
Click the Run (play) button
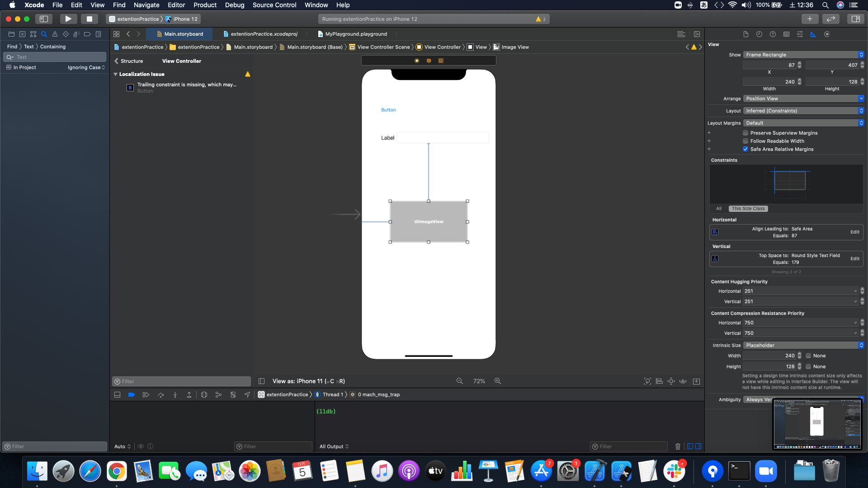pyautogui.click(x=68, y=19)
